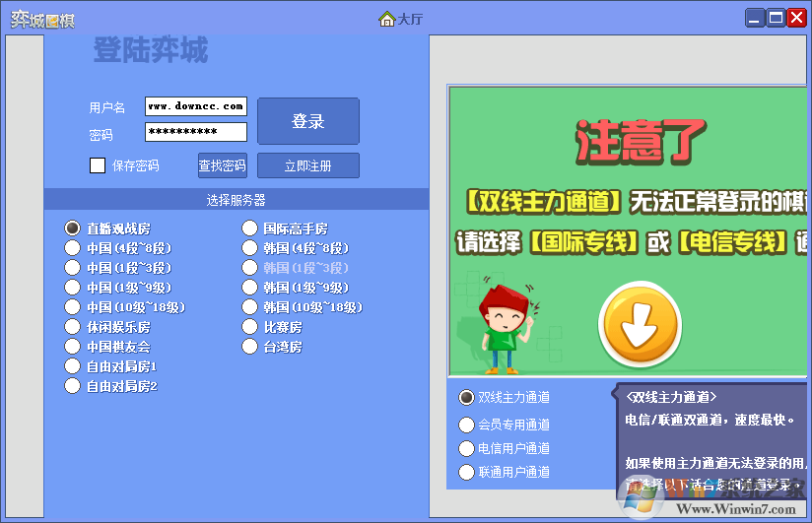Screen dimensions: 812x523
Task: Select 韩国(1级~9级) server
Action: pyautogui.click(x=250, y=288)
